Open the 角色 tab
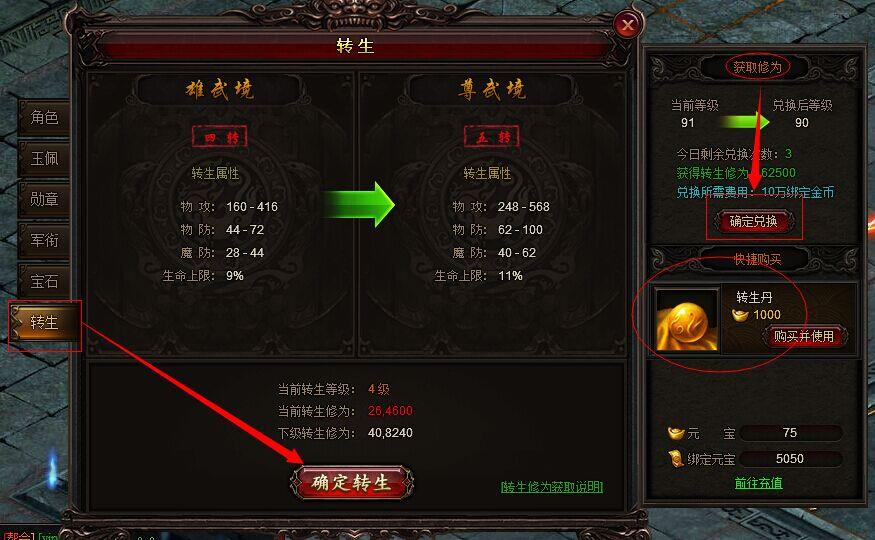This screenshot has width=875, height=540. (44, 117)
